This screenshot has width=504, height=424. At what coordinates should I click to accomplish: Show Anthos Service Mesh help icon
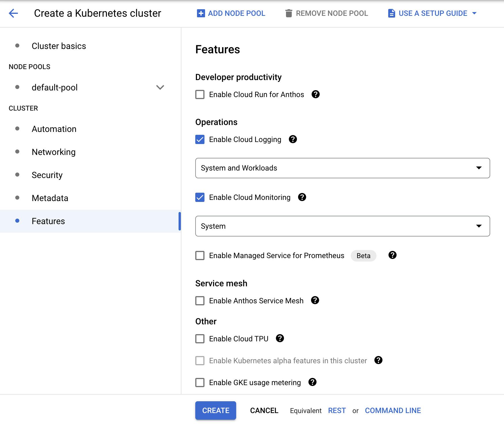pyautogui.click(x=315, y=300)
